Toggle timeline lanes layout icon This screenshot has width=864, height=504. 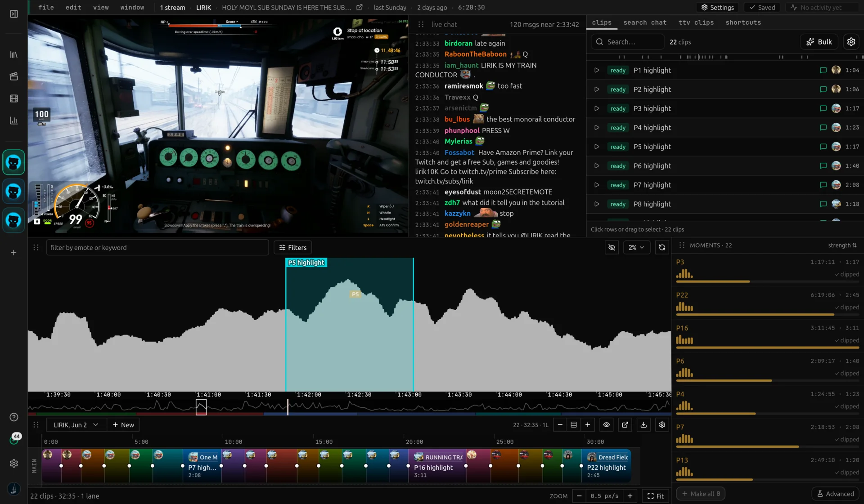coord(574,425)
